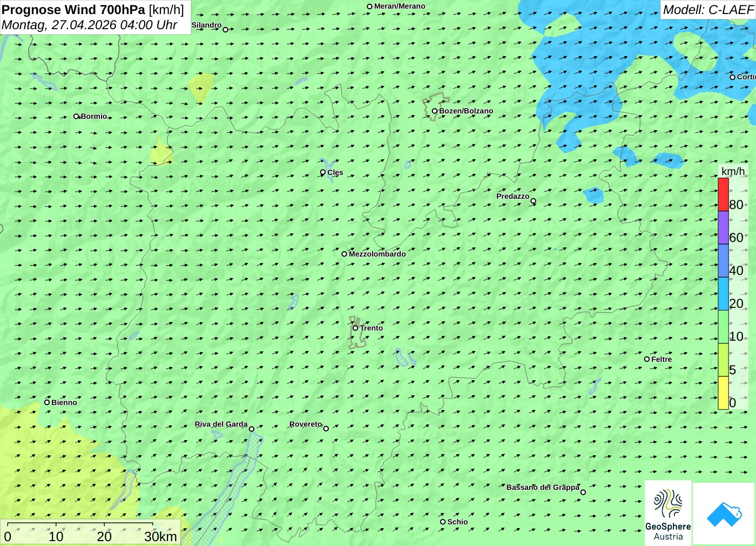Click the Bormio city marker

pos(76,116)
